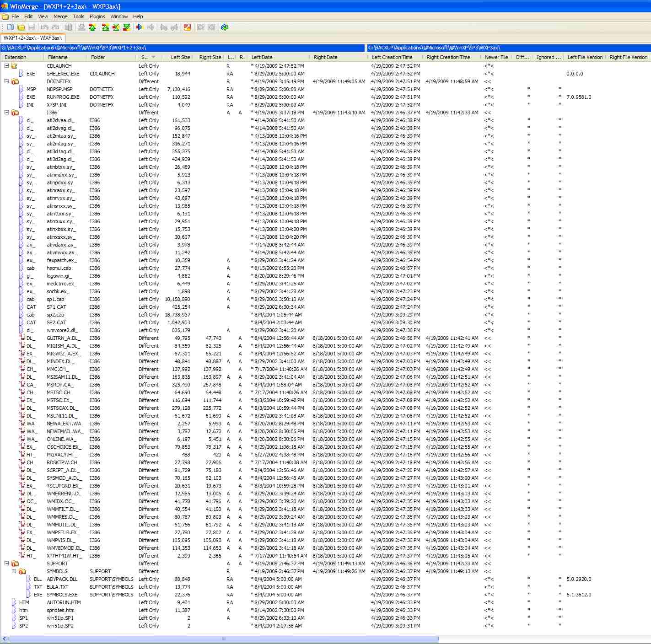
Task: Sort by the Left Size column header
Action: tap(178, 57)
